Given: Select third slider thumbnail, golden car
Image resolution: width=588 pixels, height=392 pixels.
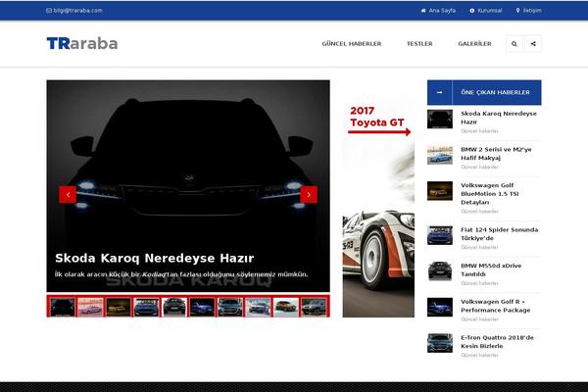Looking at the screenshot, I should (119, 307).
